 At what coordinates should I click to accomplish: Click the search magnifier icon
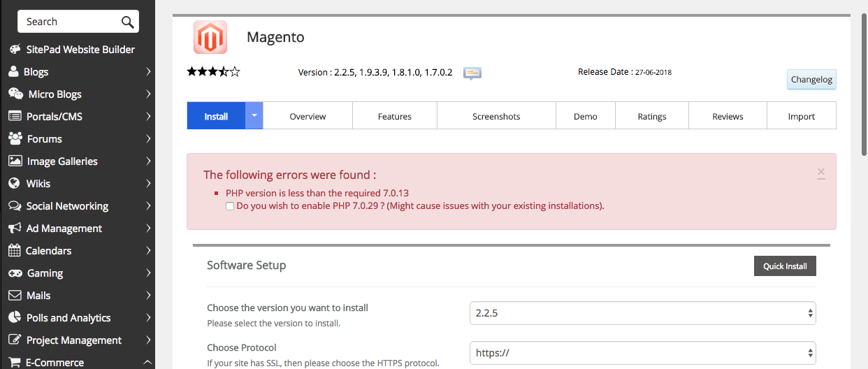coord(127,22)
